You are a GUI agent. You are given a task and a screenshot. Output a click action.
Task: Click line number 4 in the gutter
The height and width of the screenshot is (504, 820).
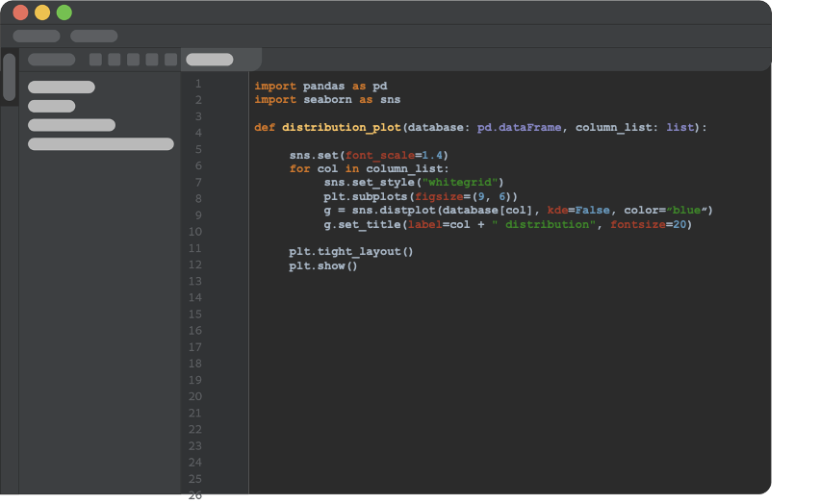198,133
